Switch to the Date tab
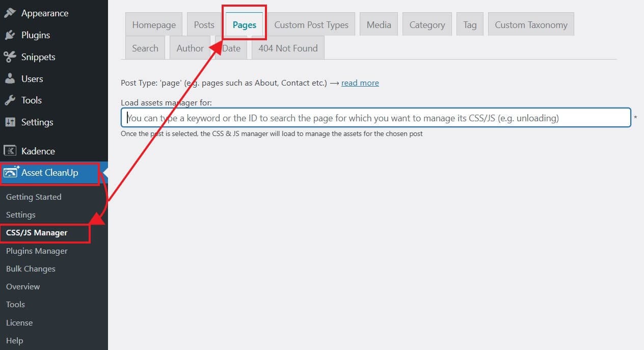This screenshot has width=644, height=350. [x=231, y=48]
